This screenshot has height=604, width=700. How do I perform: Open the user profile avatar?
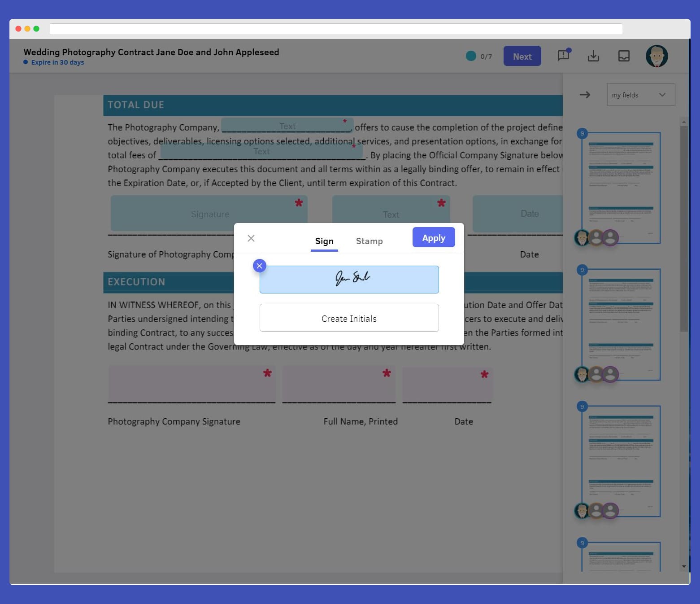click(x=657, y=56)
